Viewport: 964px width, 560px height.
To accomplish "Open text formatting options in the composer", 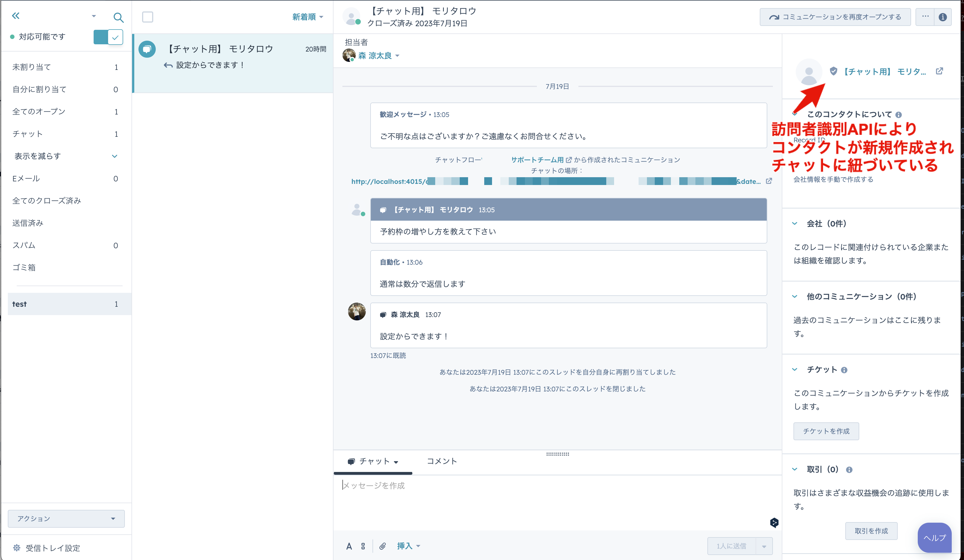I will point(349,546).
